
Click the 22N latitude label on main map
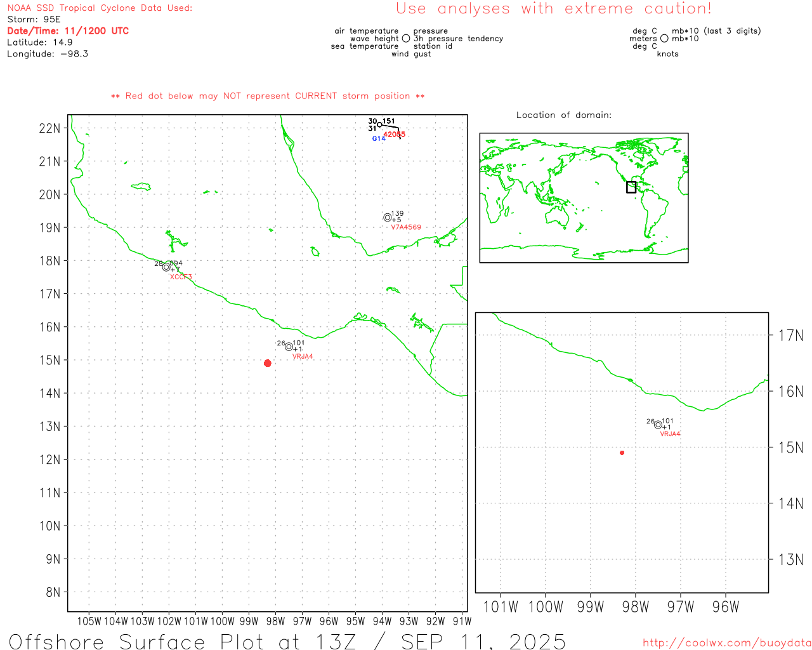pyautogui.click(x=50, y=128)
